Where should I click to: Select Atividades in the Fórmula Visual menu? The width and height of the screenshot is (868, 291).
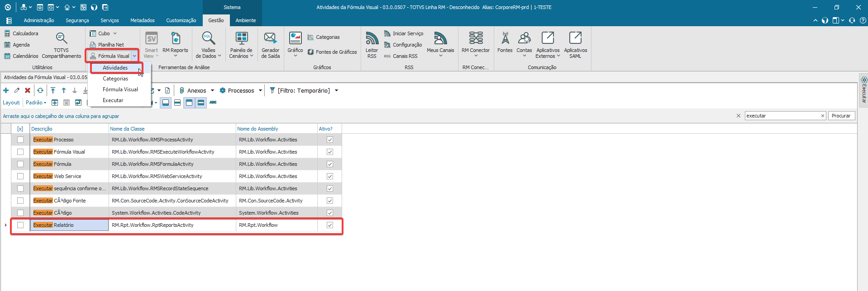tap(115, 68)
